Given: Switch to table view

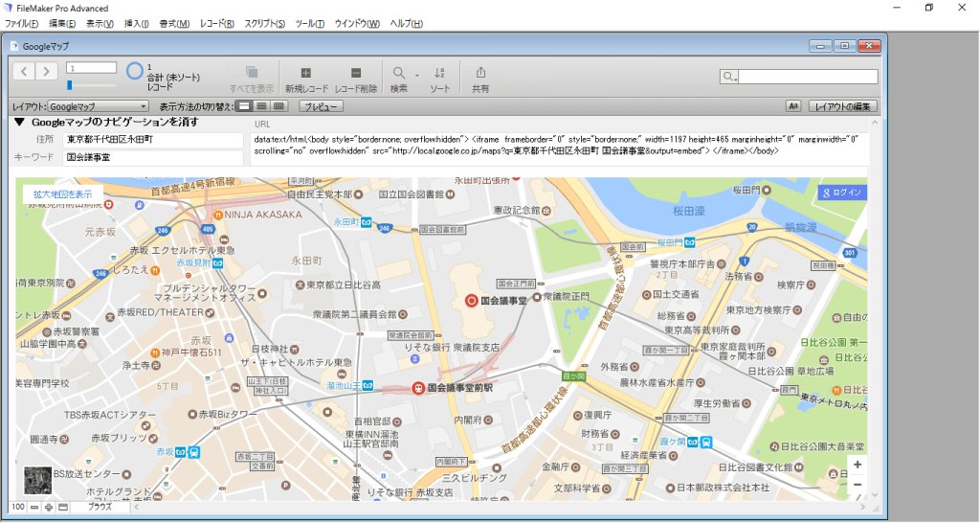Looking at the screenshot, I should tap(278, 106).
